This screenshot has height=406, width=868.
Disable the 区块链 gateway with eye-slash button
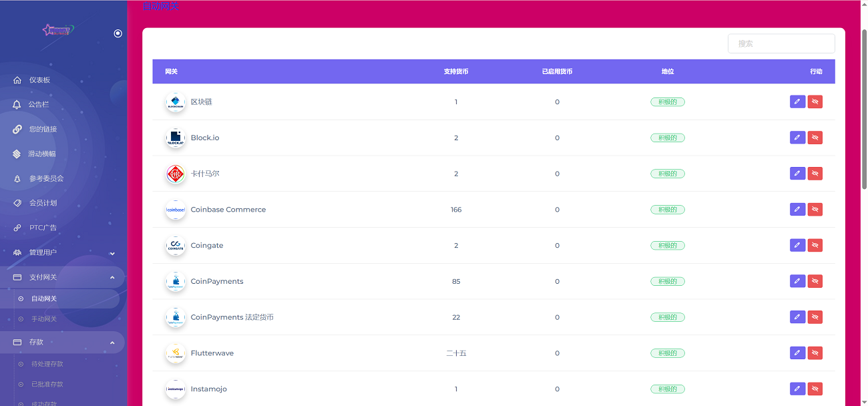pos(815,101)
